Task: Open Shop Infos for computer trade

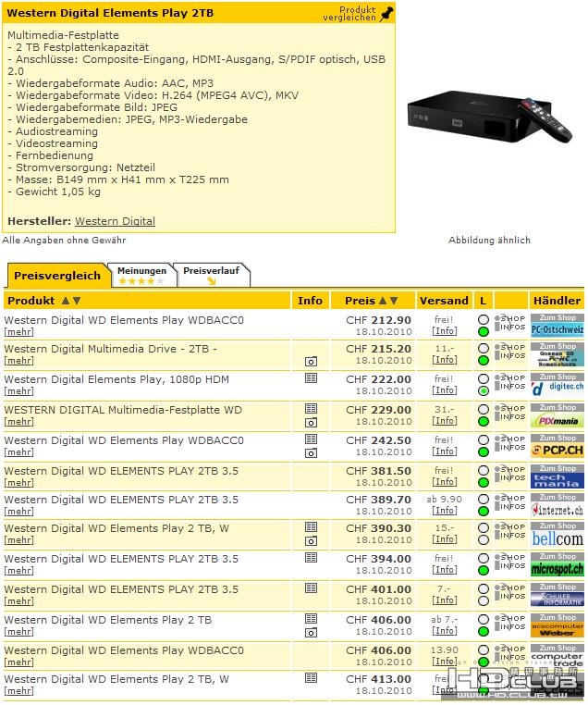Action: pos(509,653)
